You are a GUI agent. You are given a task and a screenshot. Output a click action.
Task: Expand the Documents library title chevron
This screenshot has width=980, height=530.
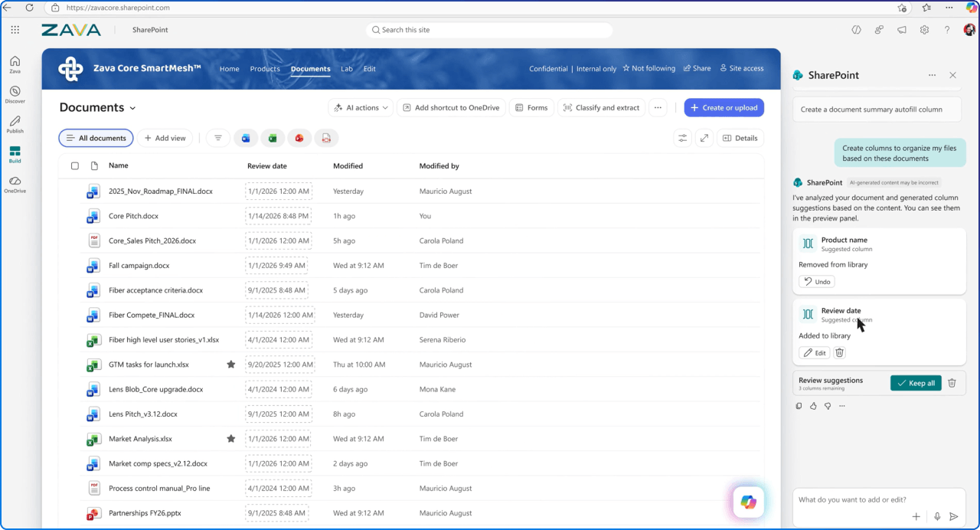132,108
